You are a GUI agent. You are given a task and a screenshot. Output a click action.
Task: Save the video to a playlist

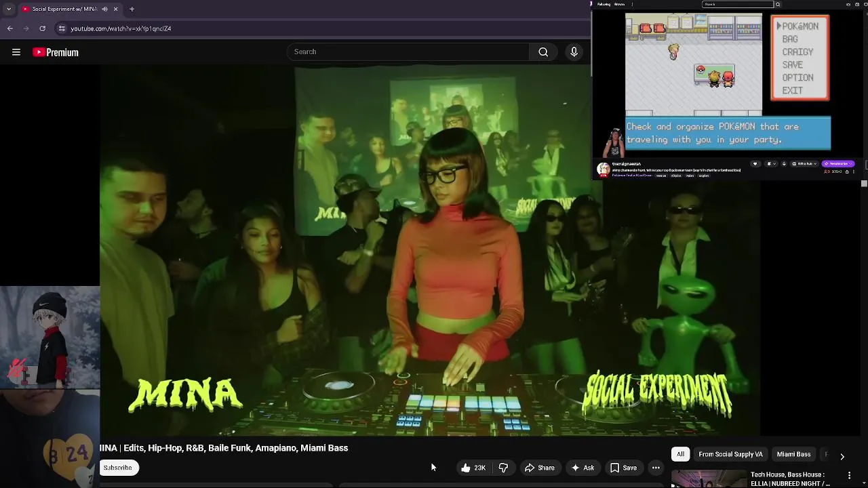click(623, 468)
